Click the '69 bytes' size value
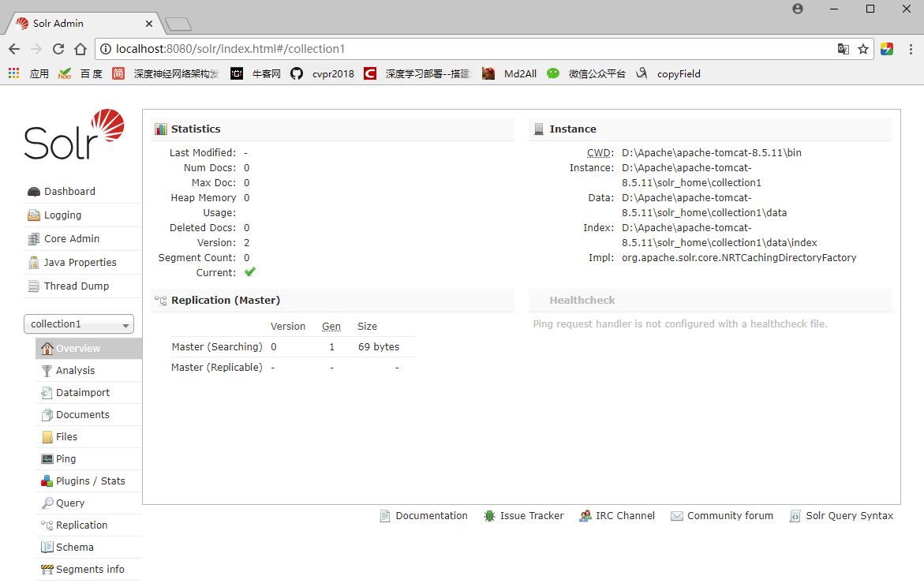This screenshot has width=924, height=587. [x=378, y=347]
